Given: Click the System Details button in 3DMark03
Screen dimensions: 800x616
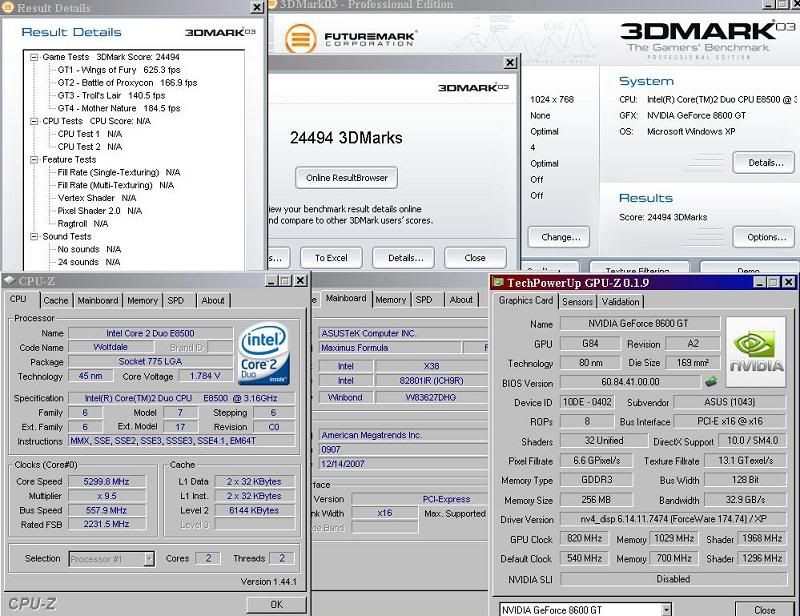Looking at the screenshot, I should 765,163.
